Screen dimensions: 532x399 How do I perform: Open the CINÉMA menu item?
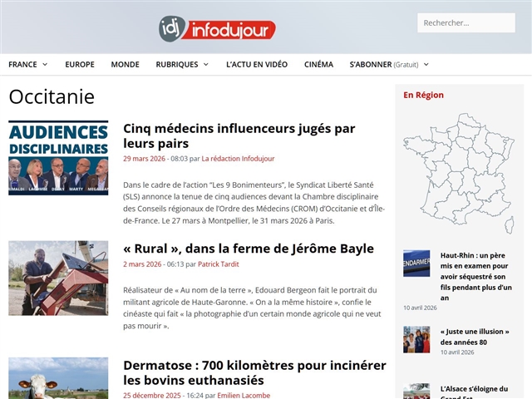pos(318,65)
